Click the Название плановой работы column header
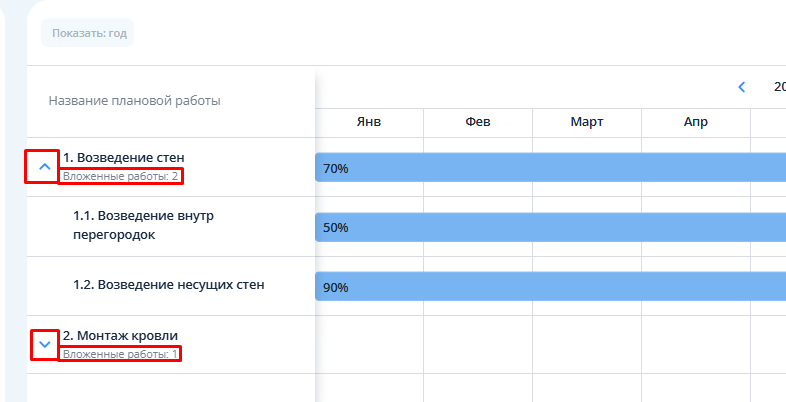Viewport: 786px width, 402px height. click(x=134, y=101)
